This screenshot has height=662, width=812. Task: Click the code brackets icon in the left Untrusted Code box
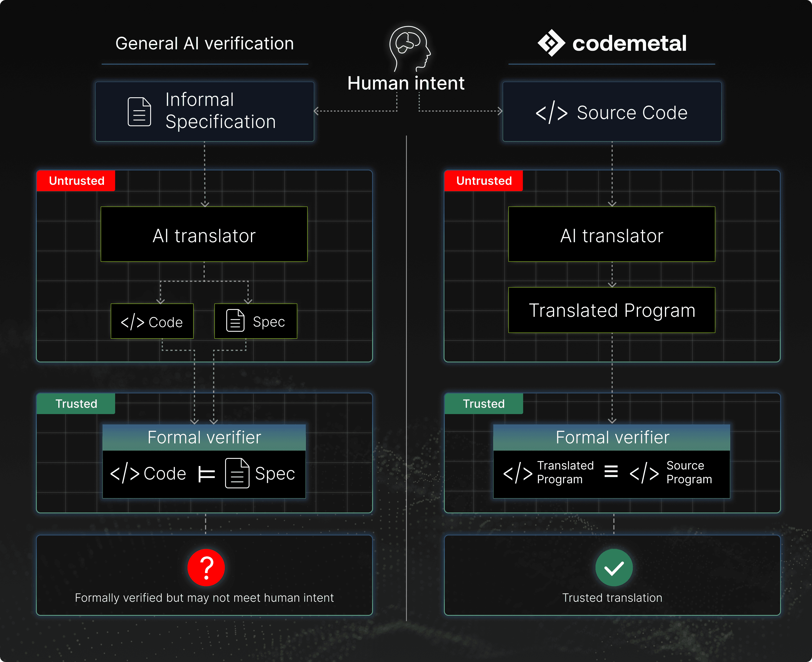(x=132, y=322)
